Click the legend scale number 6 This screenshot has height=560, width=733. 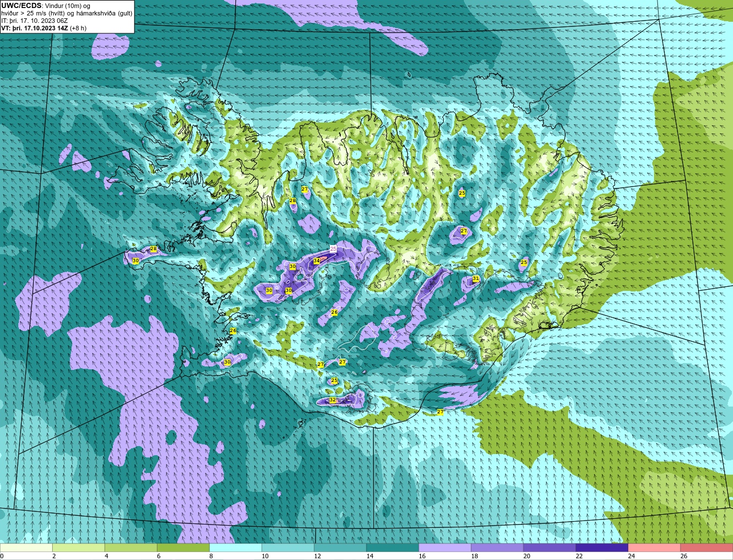click(159, 556)
